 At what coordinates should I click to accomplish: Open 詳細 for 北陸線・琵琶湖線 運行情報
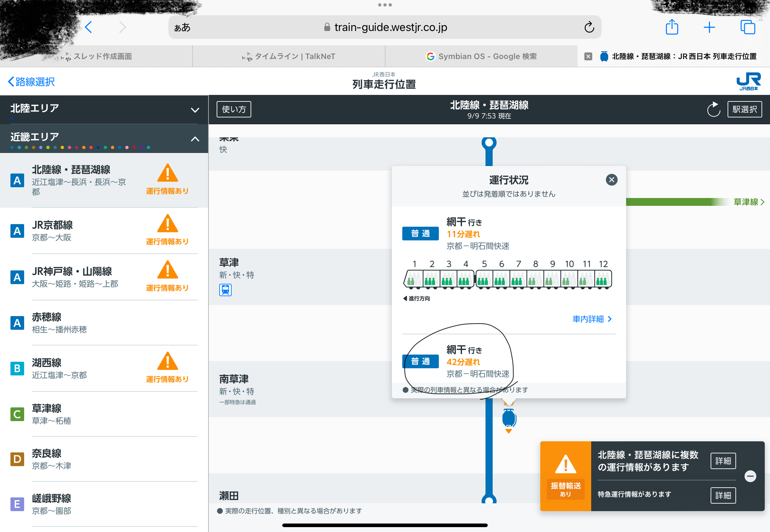pyautogui.click(x=723, y=461)
